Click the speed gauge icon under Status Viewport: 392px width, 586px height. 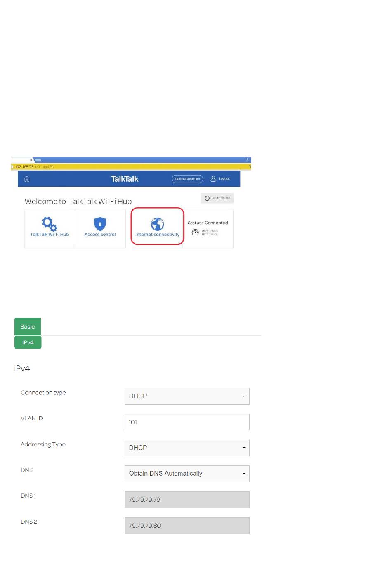(195, 232)
